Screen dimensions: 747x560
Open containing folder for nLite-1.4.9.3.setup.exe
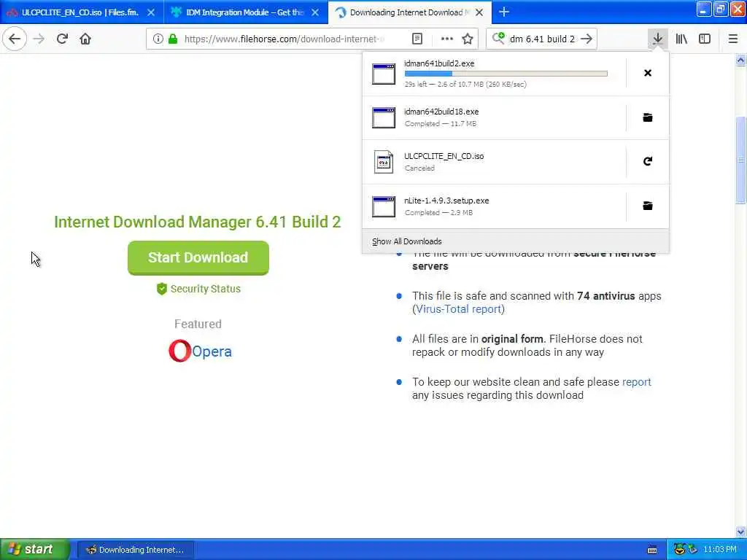[x=648, y=206]
